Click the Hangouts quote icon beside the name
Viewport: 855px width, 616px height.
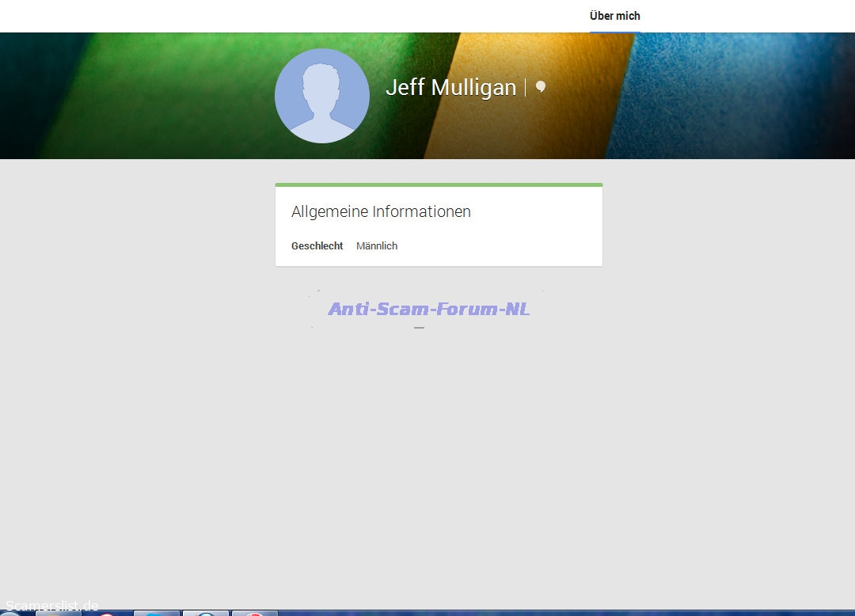click(x=541, y=87)
